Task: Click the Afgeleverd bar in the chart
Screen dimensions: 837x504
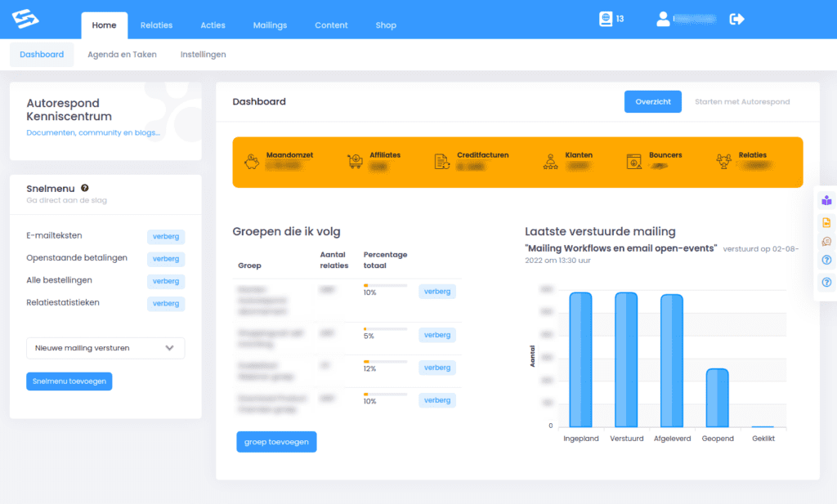Action: 672,360
